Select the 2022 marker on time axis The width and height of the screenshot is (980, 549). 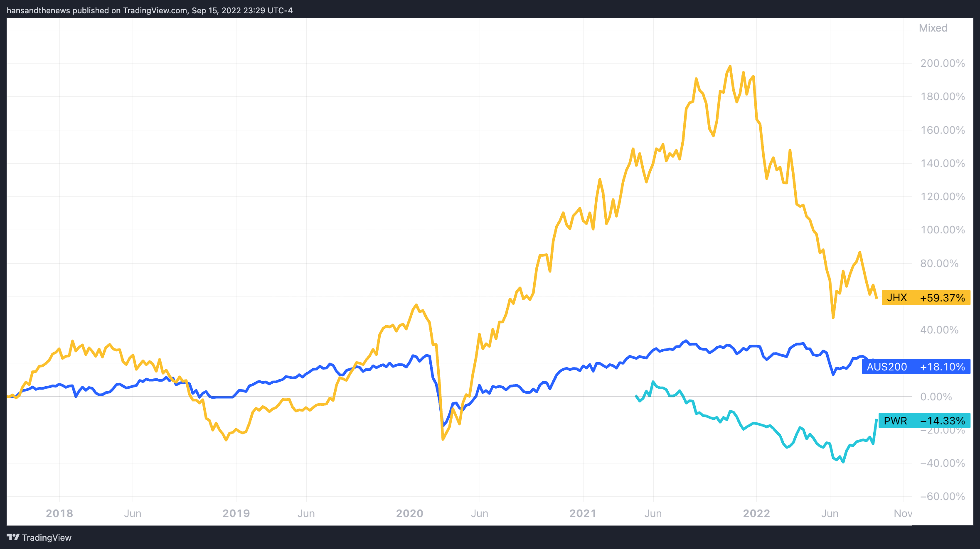coord(756,513)
